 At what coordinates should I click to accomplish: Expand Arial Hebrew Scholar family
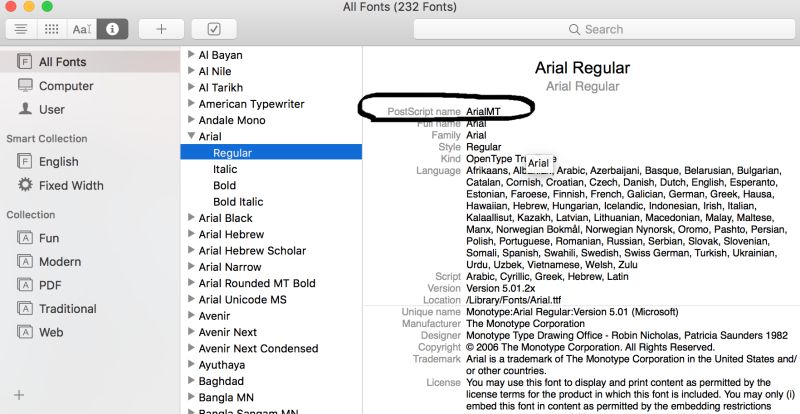coord(191,250)
